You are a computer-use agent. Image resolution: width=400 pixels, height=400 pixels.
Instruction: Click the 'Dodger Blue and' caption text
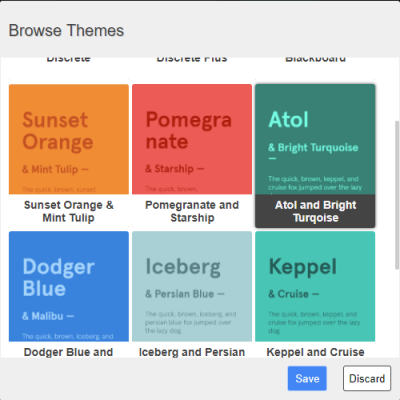tap(68, 352)
